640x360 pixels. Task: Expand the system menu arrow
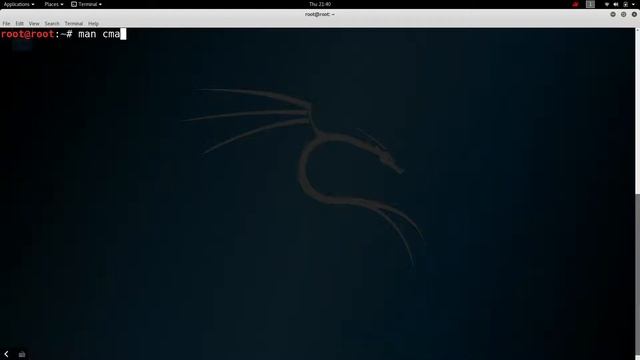point(634,4)
